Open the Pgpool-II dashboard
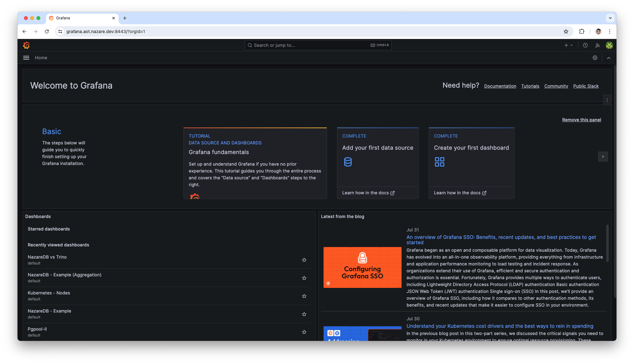Viewport: 634px width, 364px height. pyautogui.click(x=37, y=329)
